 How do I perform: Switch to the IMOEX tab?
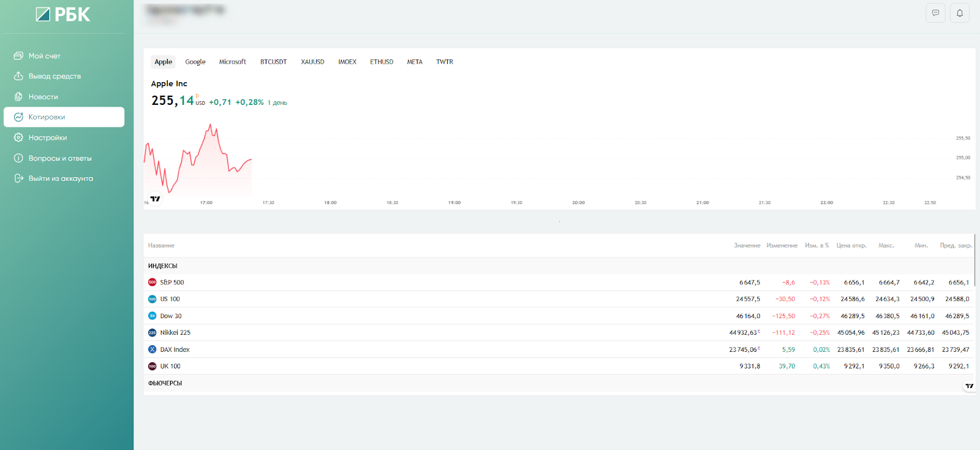(x=347, y=62)
